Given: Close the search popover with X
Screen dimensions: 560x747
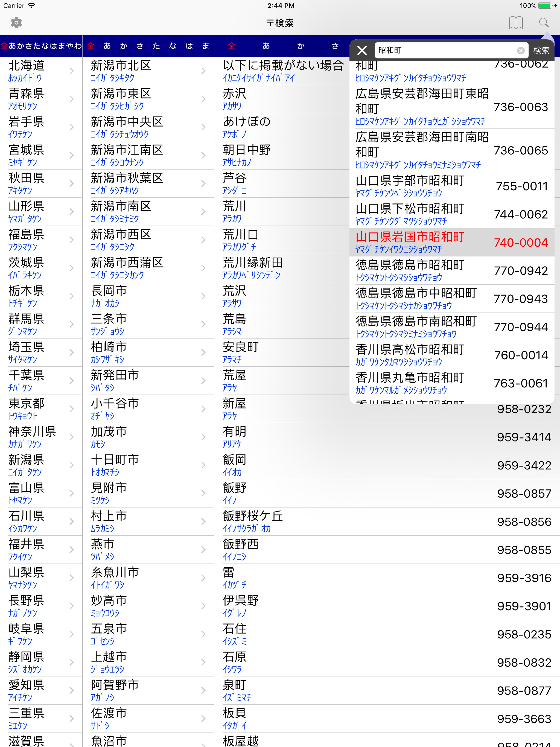Looking at the screenshot, I should click(362, 50).
